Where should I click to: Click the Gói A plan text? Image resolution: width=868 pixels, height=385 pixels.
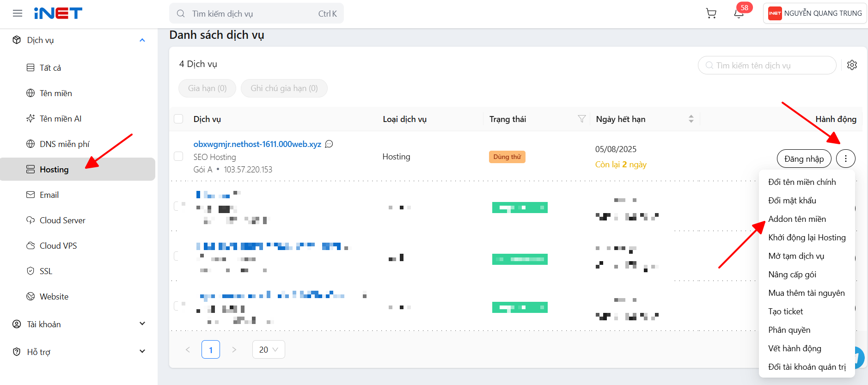203,170
